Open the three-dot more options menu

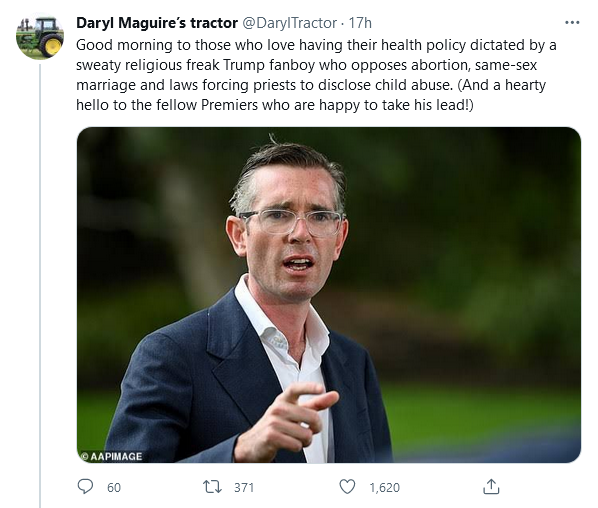click(x=572, y=23)
